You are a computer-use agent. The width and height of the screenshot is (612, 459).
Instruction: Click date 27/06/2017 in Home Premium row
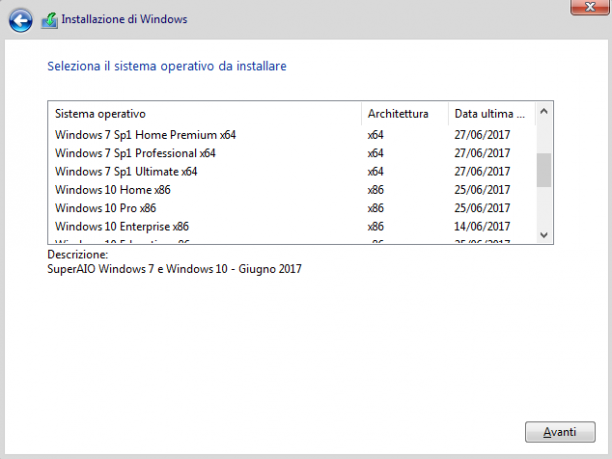(x=482, y=135)
